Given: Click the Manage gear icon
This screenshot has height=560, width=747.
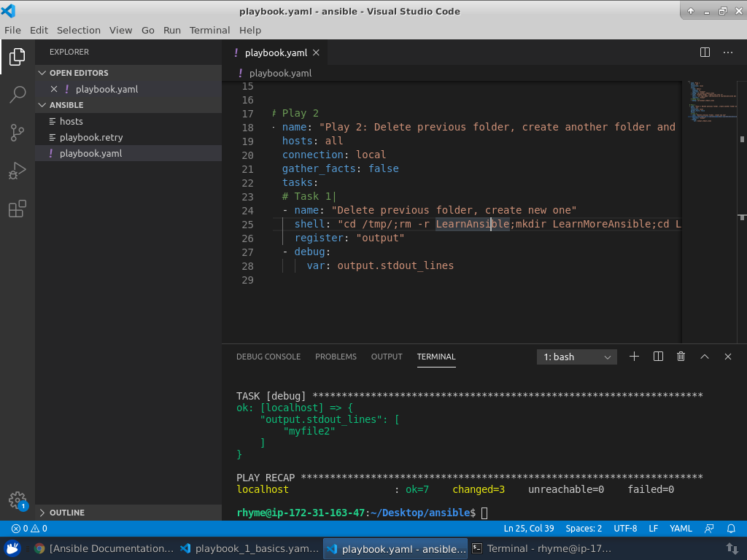Looking at the screenshot, I should 18,500.
